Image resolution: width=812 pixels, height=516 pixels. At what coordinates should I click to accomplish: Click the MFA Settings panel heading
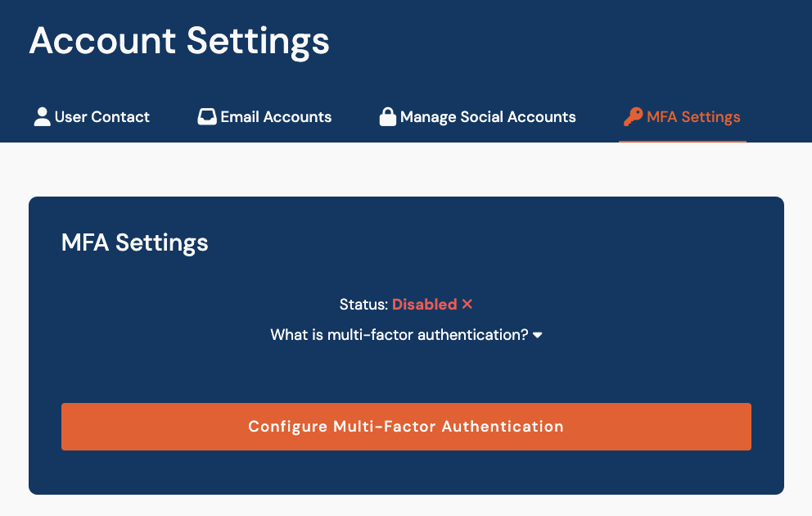[x=135, y=242]
